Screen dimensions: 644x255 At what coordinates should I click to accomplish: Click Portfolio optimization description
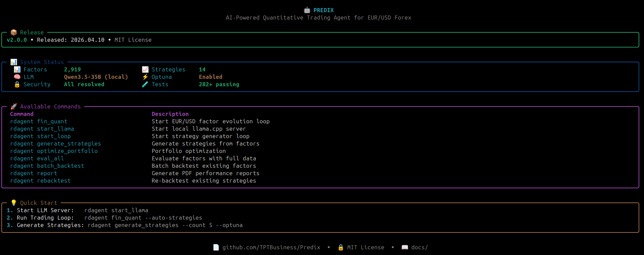189,151
